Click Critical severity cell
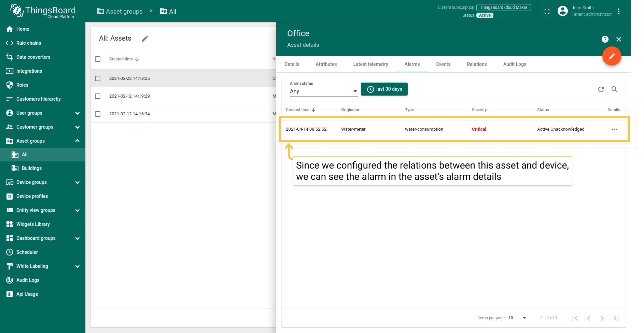The height and width of the screenshot is (333, 644). click(479, 129)
